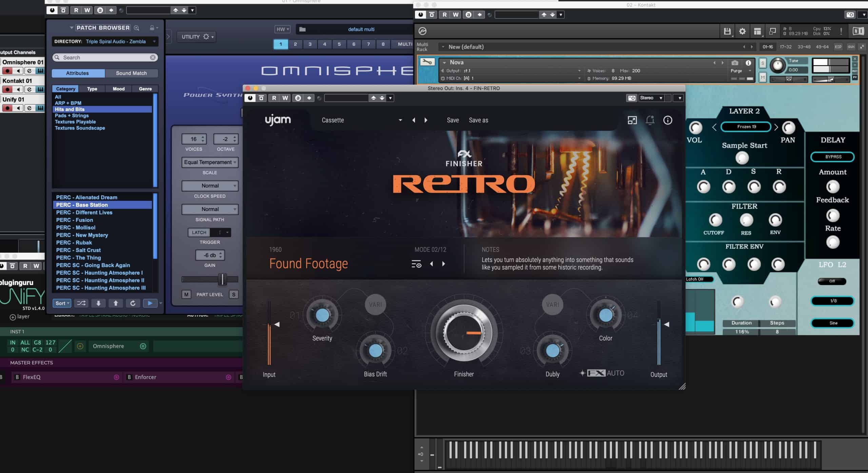Open CLOCK SPEED Normal dropdown
Image resolution: width=868 pixels, height=473 pixels.
(210, 186)
